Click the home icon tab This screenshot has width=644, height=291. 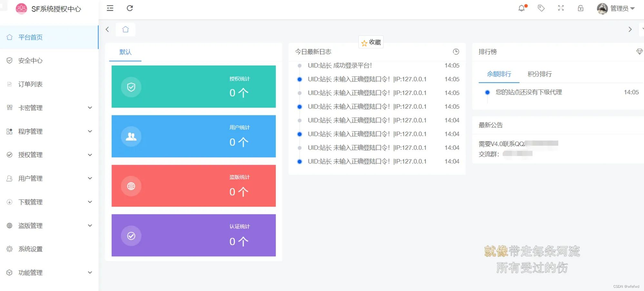point(125,29)
